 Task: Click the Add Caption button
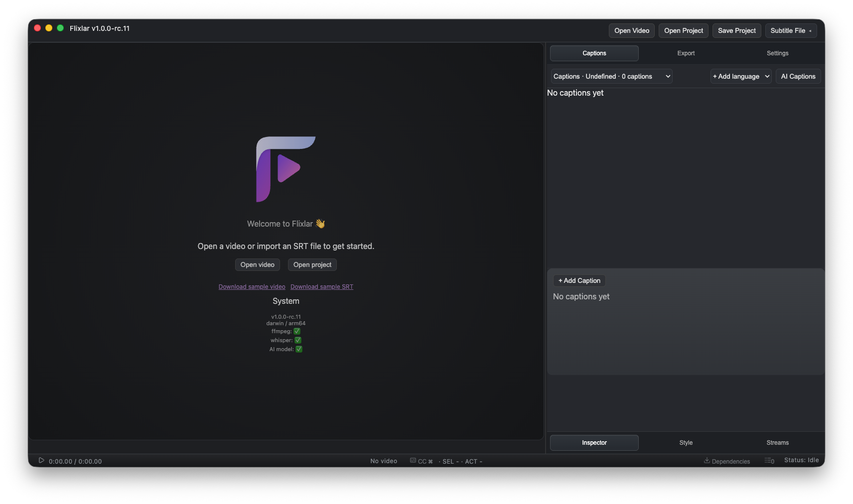click(579, 280)
